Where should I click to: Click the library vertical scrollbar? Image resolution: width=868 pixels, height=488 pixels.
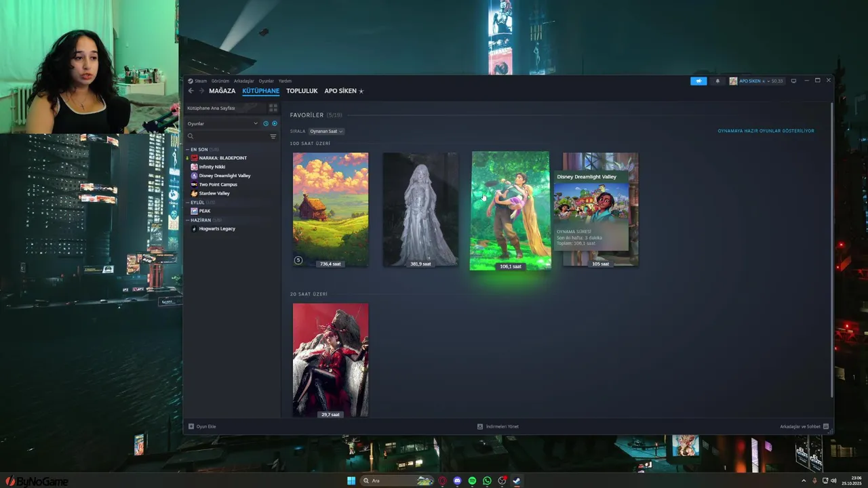[831, 249]
